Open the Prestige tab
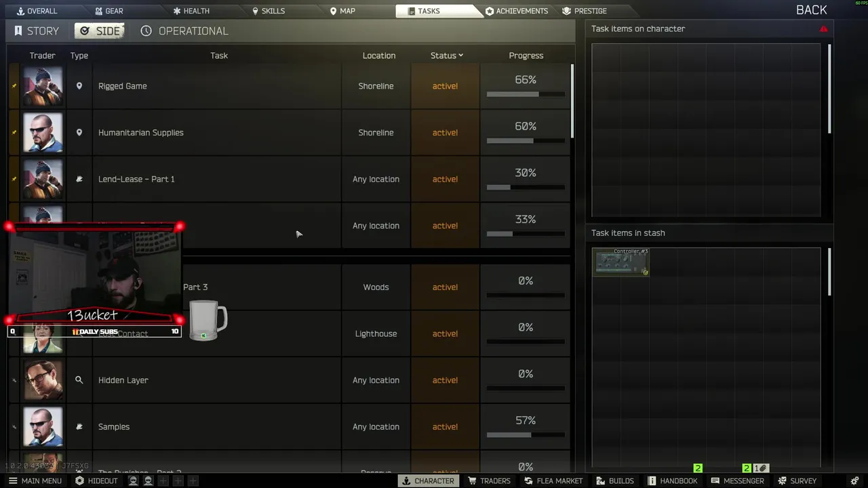Viewport: 868px width, 488px height. point(585,11)
